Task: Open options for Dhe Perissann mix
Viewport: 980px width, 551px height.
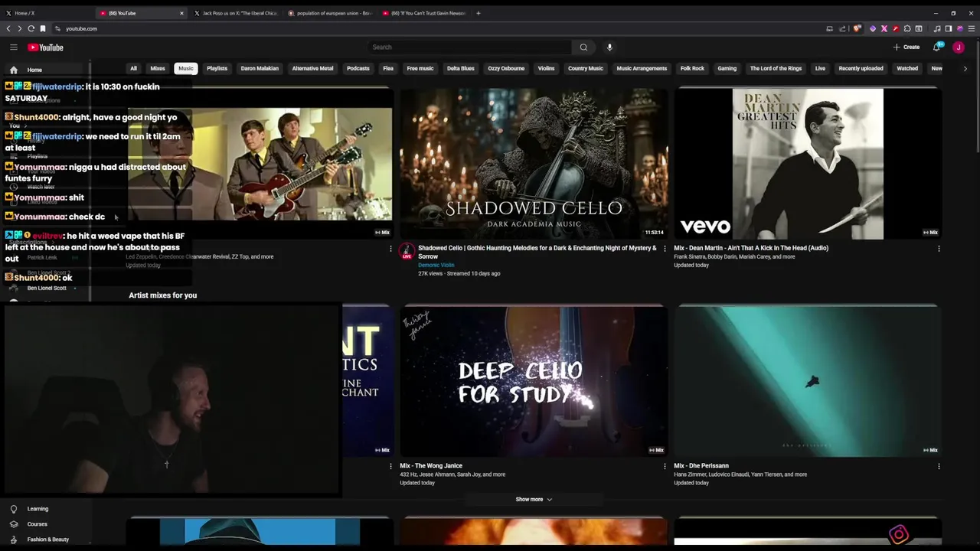Action: (939, 466)
